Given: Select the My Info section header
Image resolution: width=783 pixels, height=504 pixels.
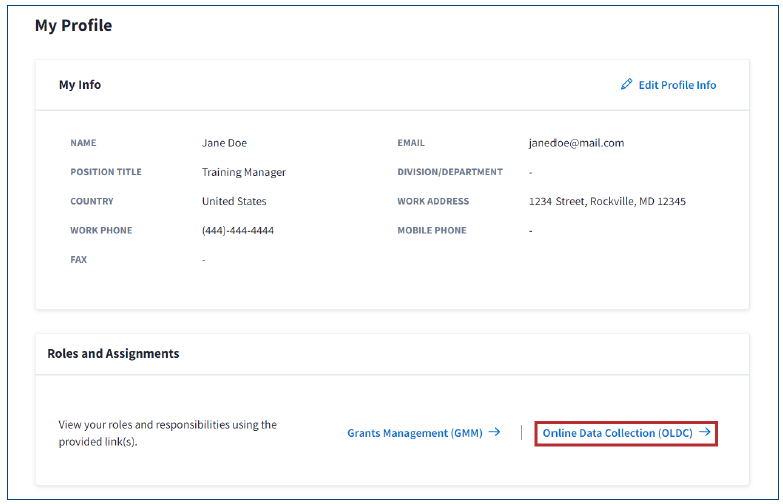Looking at the screenshot, I should [x=80, y=85].
